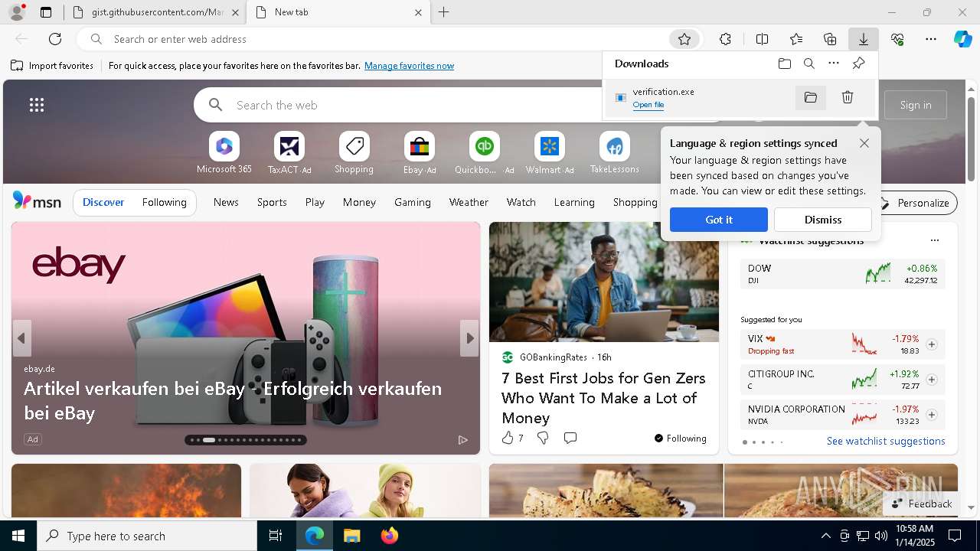Open the TakeLessons quick link
The image size is (980, 551).
pos(614,153)
